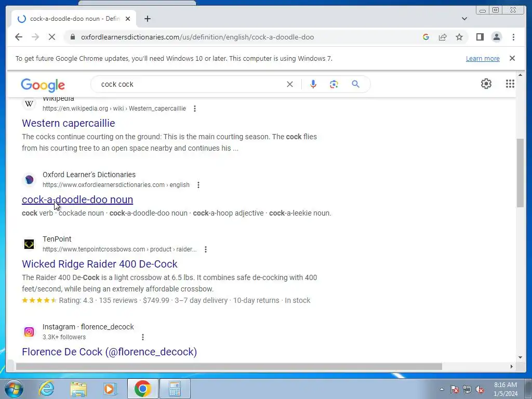Open the Chrome profile avatar

pyautogui.click(x=496, y=37)
